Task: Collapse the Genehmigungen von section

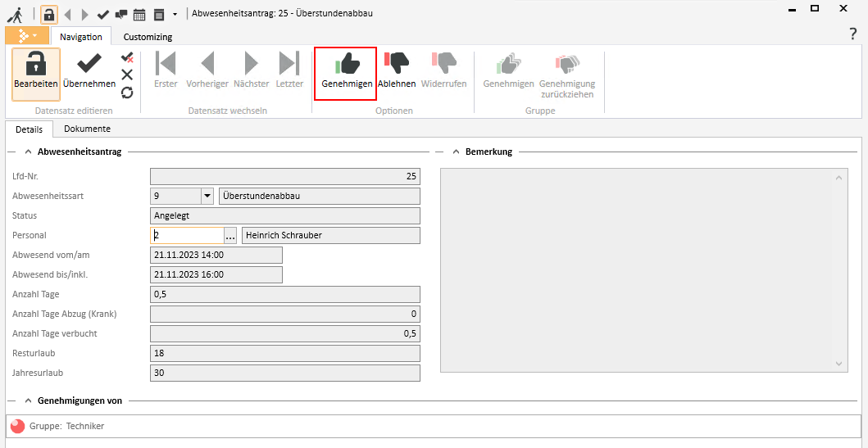Action: coord(28,400)
